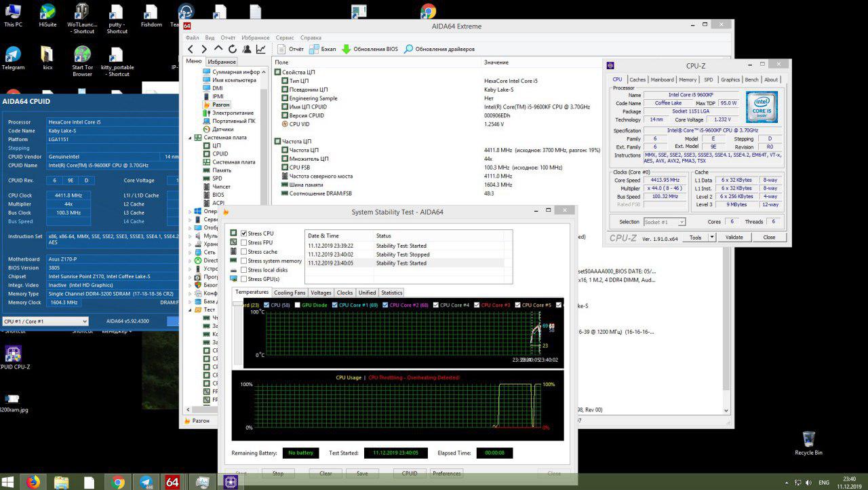The height and width of the screenshot is (490, 868).
Task: Open the user icon in AIDA64 toolbar
Action: (247, 49)
